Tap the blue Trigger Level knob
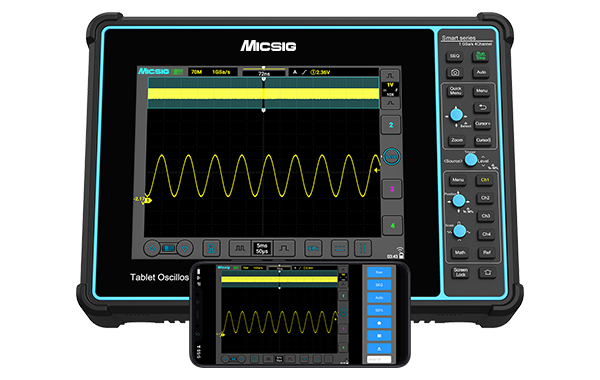Screen dimensions: 600x380 [x=471, y=160]
